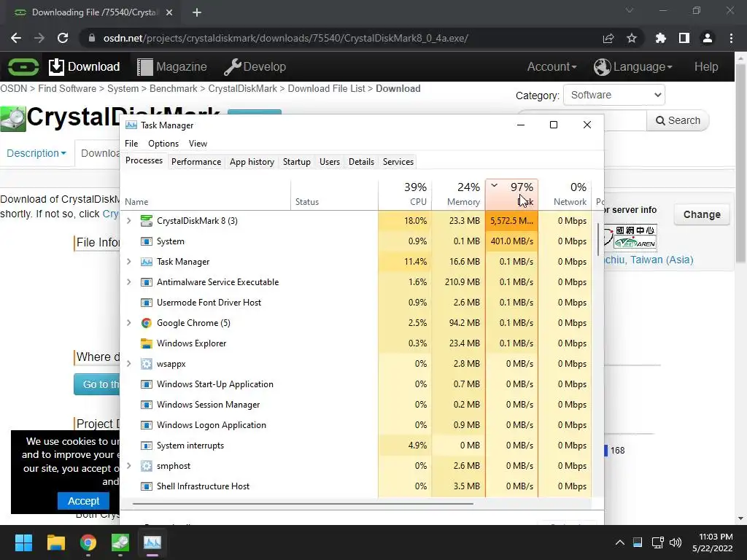Screen dimensions: 747x560
Task: Click the Help link in OSDN header
Action: tap(706, 66)
